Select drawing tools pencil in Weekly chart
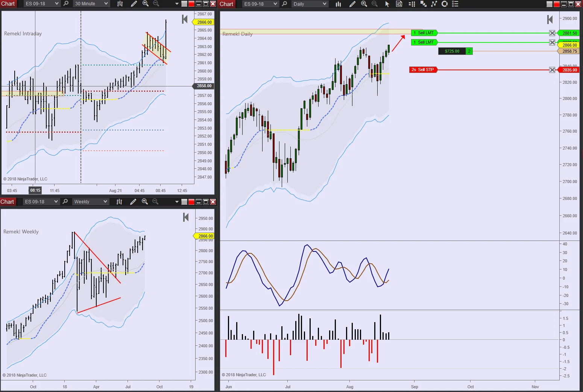Image resolution: width=583 pixels, height=392 pixels. (133, 201)
